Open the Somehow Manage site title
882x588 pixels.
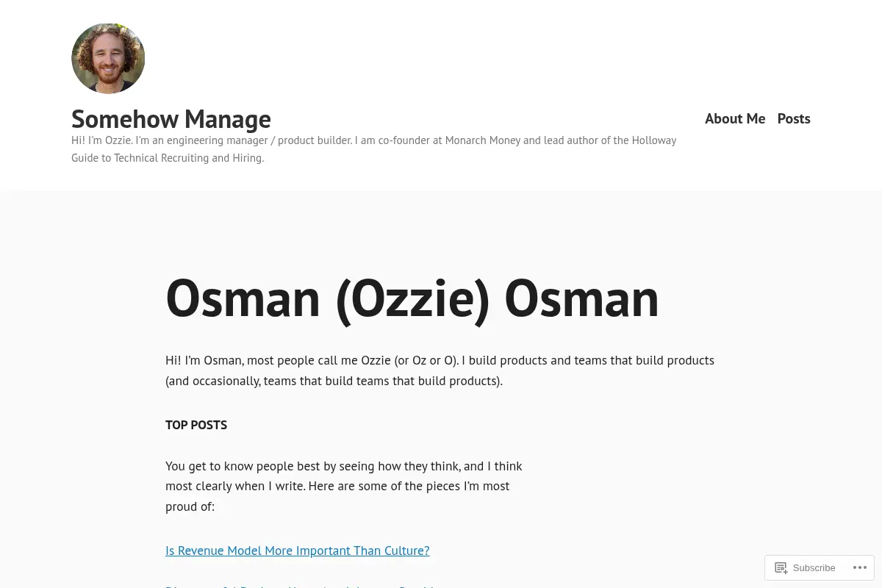pyautogui.click(x=171, y=118)
